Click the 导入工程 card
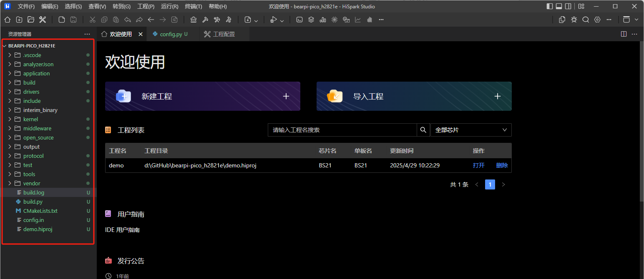The width and height of the screenshot is (644, 279). (x=414, y=96)
